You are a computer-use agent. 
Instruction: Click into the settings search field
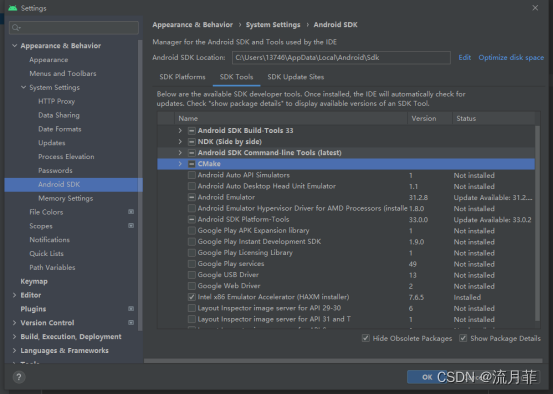pyautogui.click(x=74, y=28)
